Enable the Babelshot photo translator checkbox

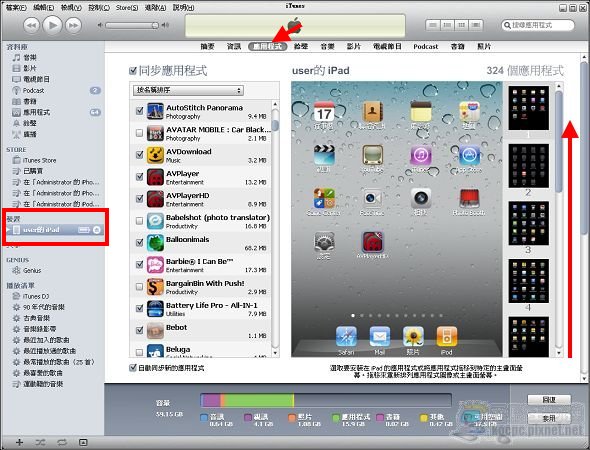[140, 220]
